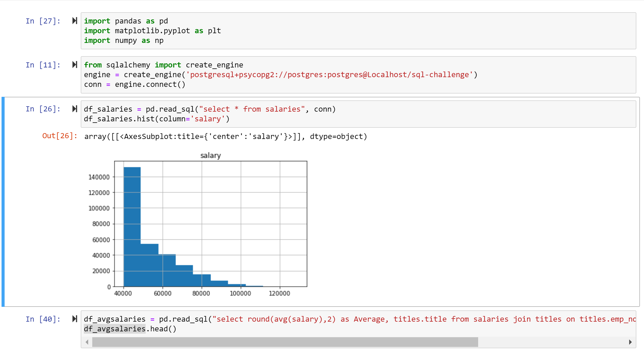The height and width of the screenshot is (350, 644).
Task: Place cursor in import numpy line
Action: pos(126,40)
